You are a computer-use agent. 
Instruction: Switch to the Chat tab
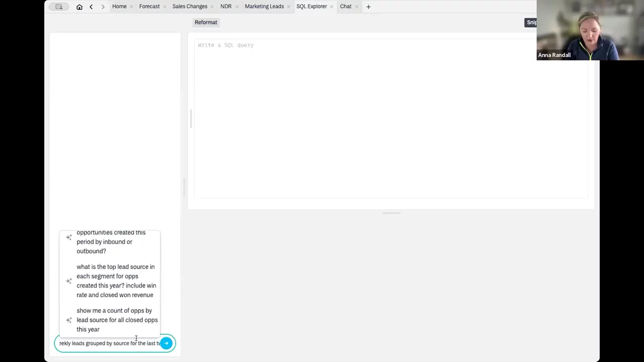[x=346, y=7]
